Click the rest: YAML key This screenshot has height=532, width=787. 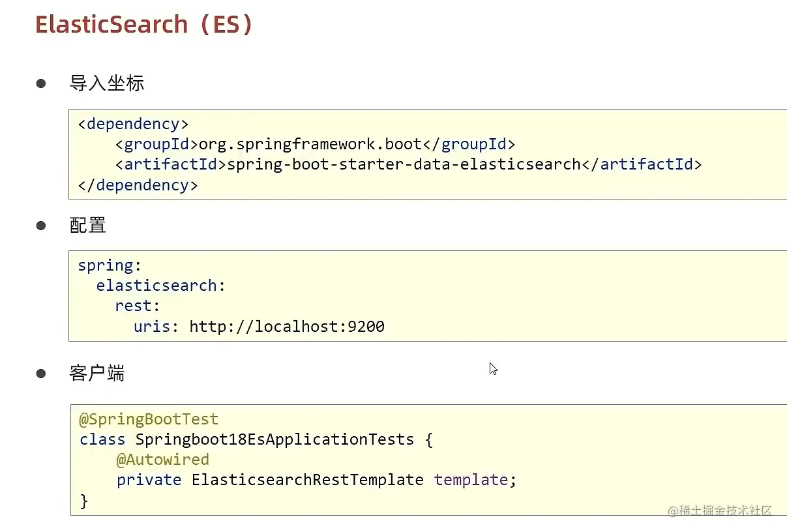[x=138, y=306]
